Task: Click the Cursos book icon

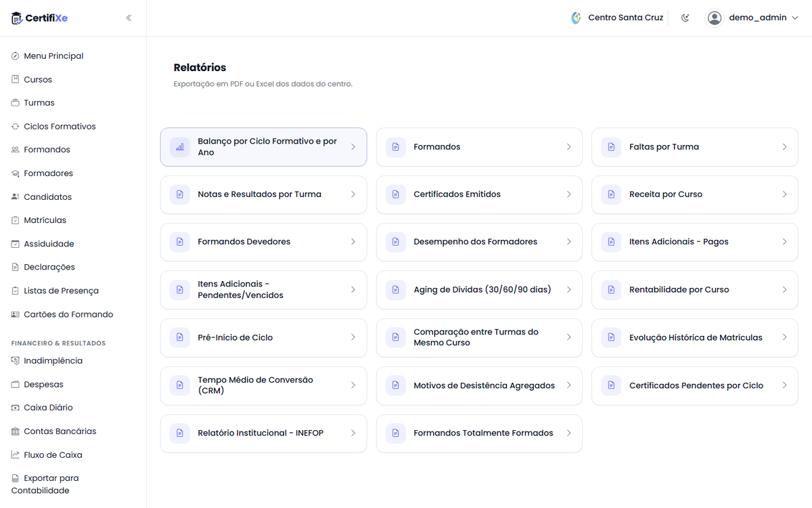Action: [16, 79]
